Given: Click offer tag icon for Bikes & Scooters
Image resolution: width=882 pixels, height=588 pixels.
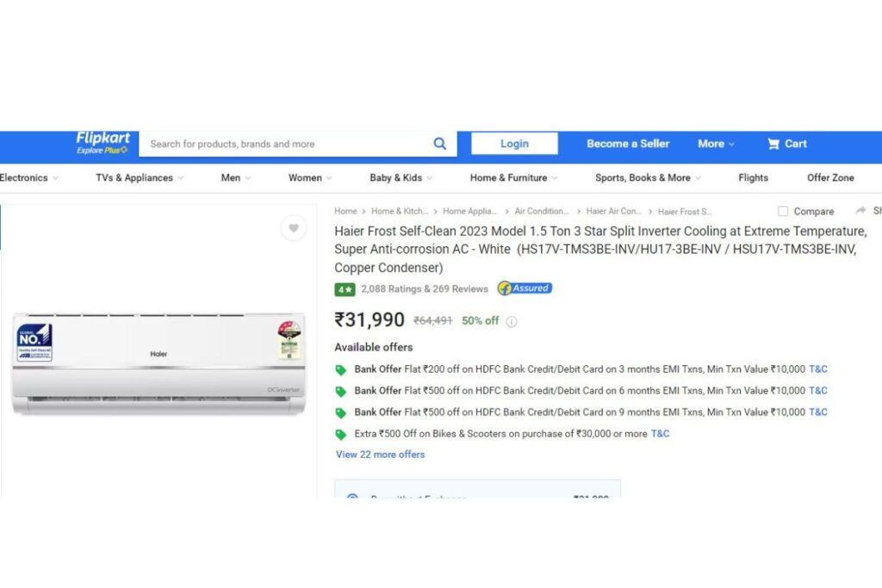Looking at the screenshot, I should click(x=341, y=435).
